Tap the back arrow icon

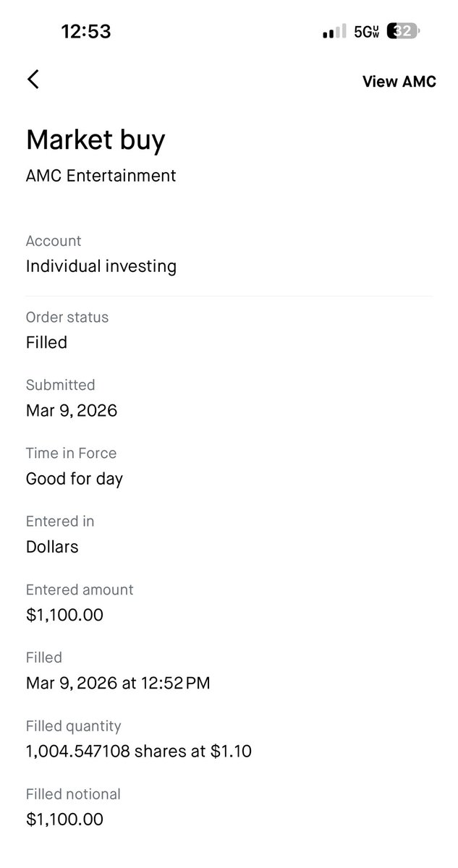[33, 80]
